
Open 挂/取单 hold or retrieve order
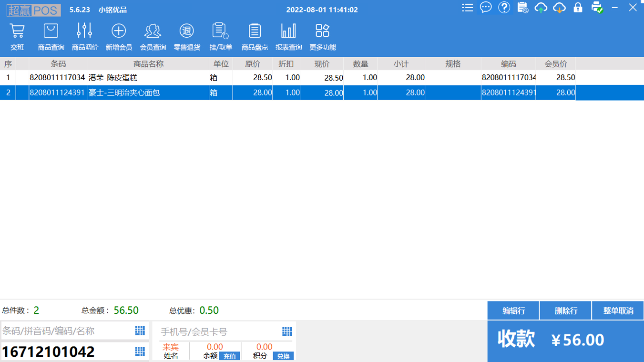tap(220, 37)
